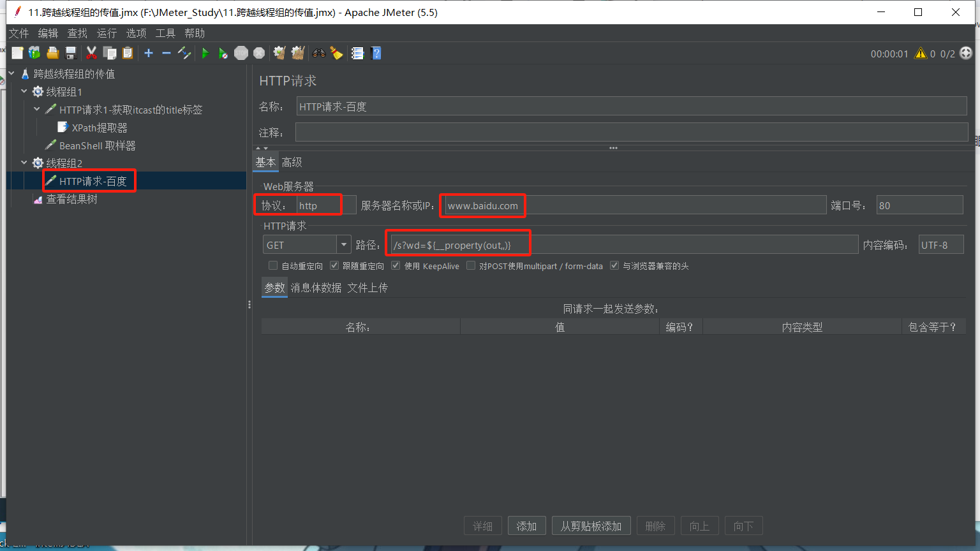Click the Paste clipboard icon
This screenshot has width=980, height=551.
(x=128, y=53)
